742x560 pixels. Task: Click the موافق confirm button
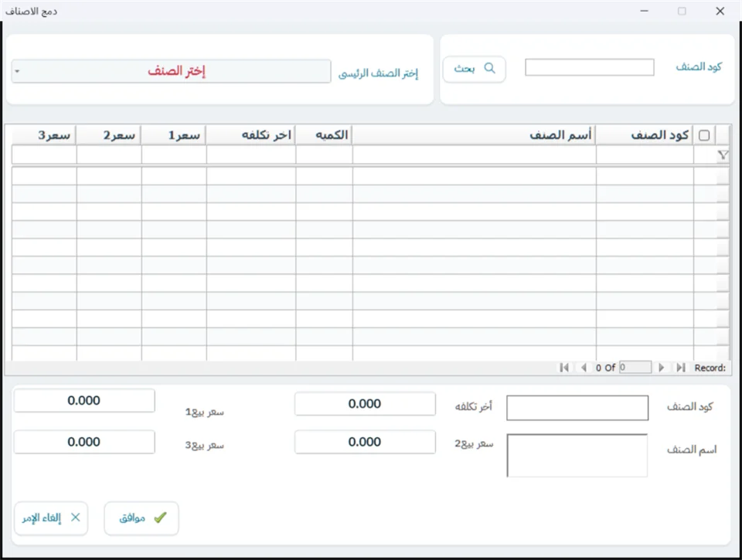(141, 518)
